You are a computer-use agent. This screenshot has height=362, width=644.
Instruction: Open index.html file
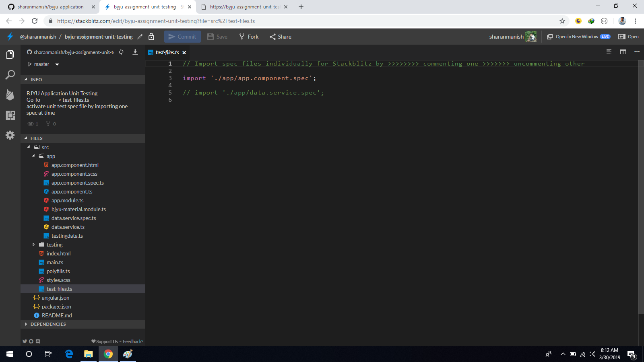tap(58, 253)
